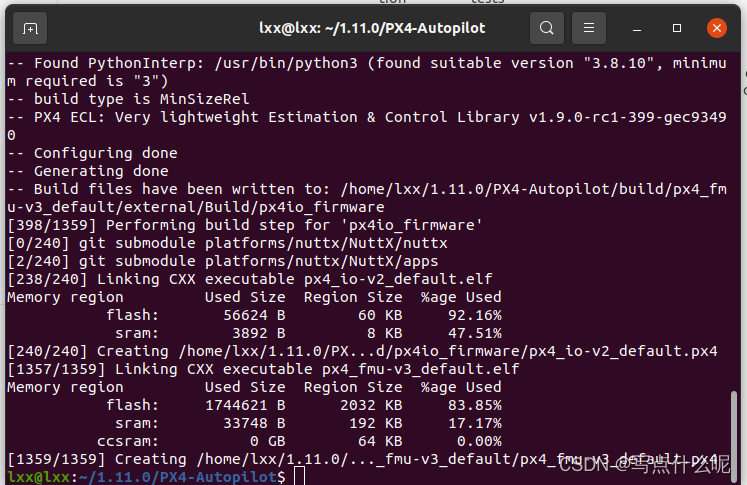
Task: Click the '[1359/1359] Creating' line
Action: click(362, 459)
